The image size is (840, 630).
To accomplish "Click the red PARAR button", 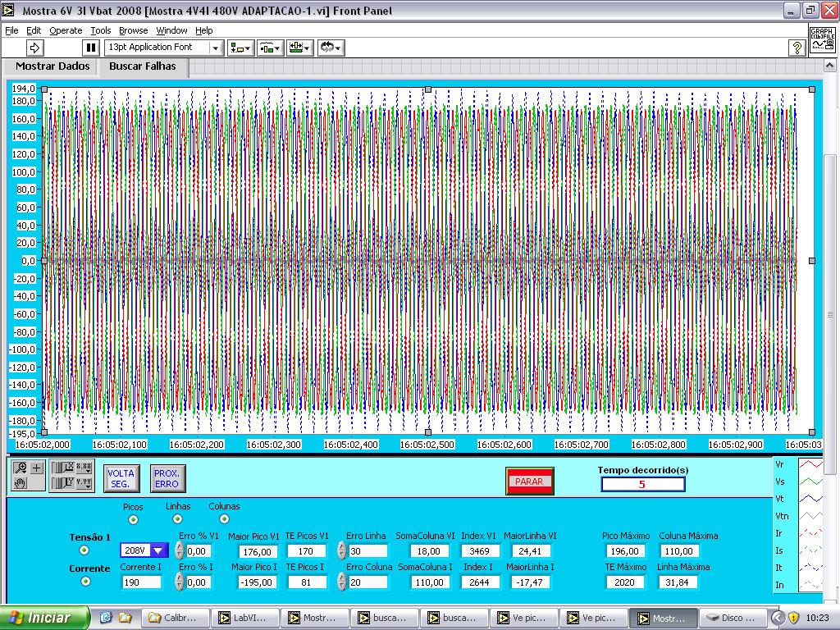I will pyautogui.click(x=529, y=481).
